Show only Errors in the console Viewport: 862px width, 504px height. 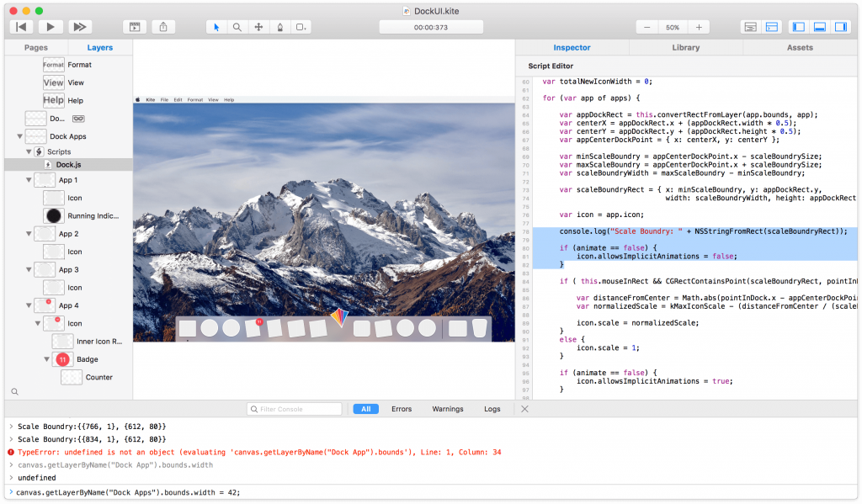[x=402, y=409]
